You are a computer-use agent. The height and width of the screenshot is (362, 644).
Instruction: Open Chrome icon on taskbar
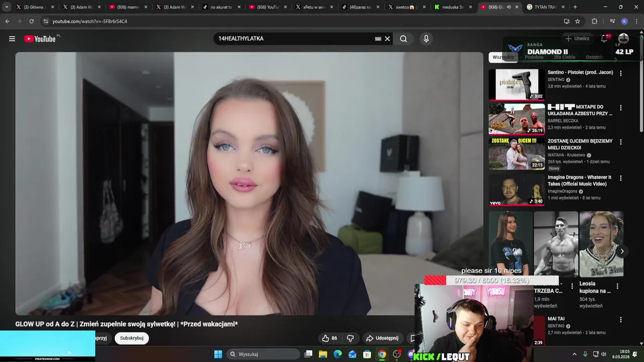click(382, 354)
